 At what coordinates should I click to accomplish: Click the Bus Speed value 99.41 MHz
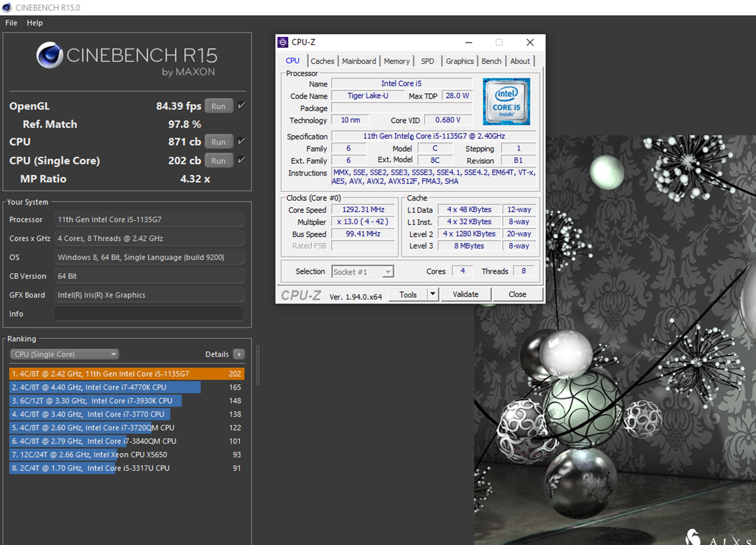point(363,234)
